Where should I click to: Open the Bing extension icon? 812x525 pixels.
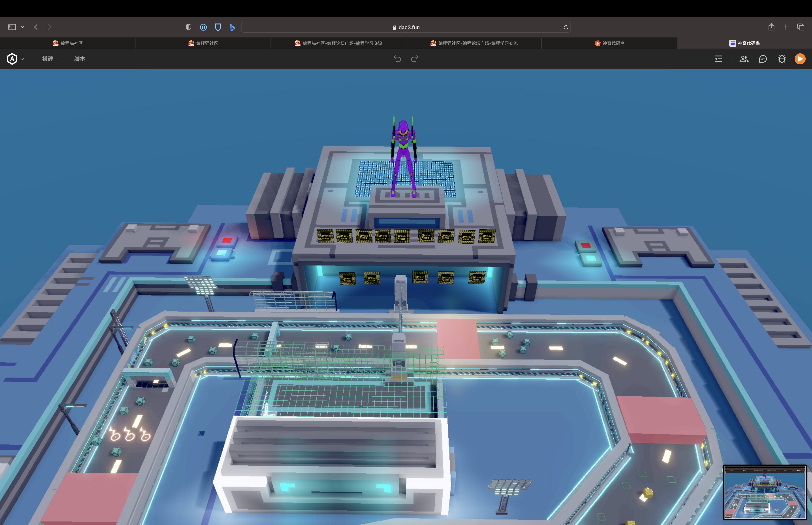(232, 27)
